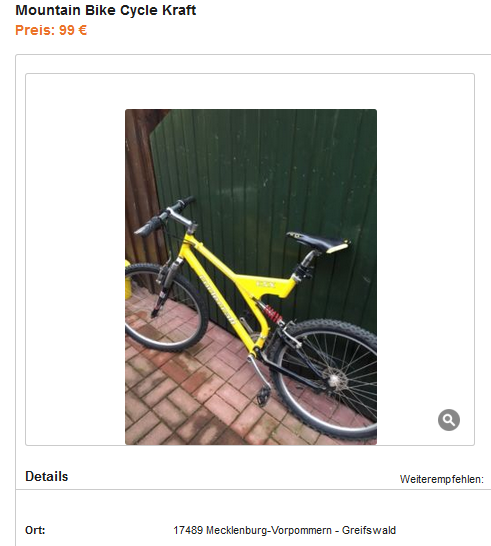Click the magnifier zoom icon on photo

tap(449, 420)
